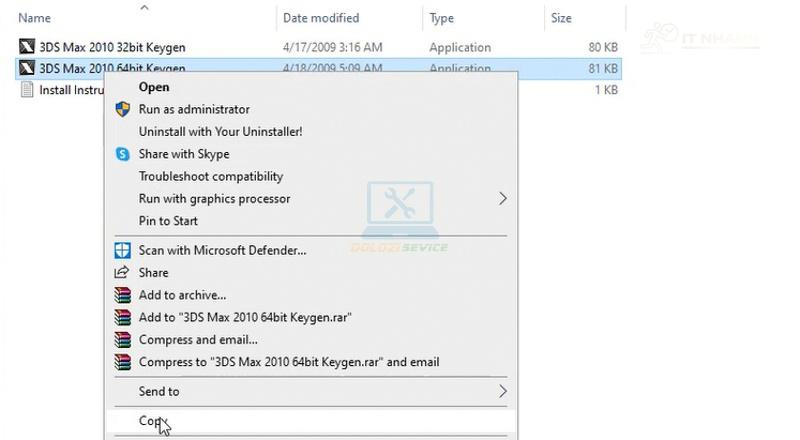Expand the Run with graphics processor submenu arrow

click(503, 199)
